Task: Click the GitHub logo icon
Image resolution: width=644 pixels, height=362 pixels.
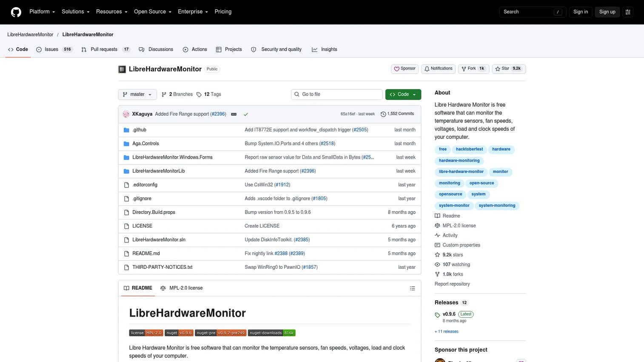Action: 16,12
